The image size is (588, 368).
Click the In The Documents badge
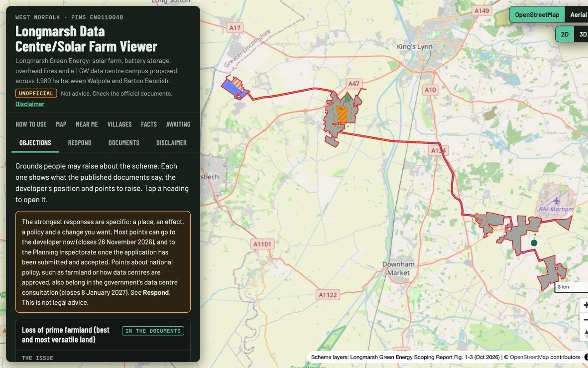click(153, 331)
